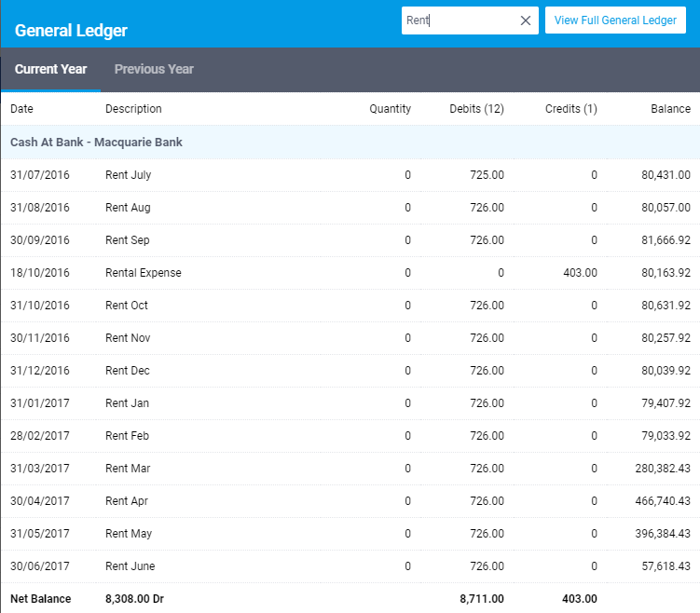Viewport: 700px width, 613px height.
Task: Select the Rent Oct description
Action: [127, 306]
